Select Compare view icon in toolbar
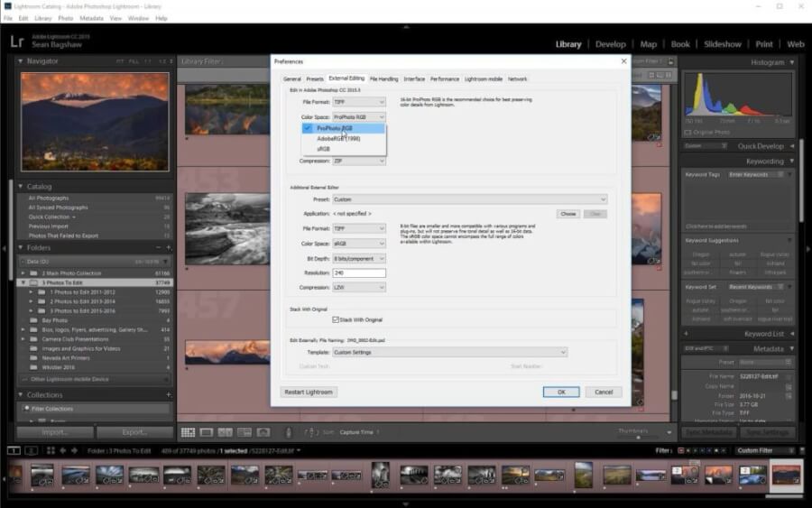 [226, 432]
